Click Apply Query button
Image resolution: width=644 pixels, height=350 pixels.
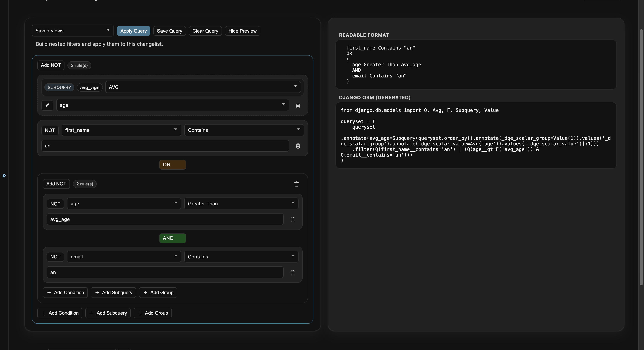(x=133, y=31)
